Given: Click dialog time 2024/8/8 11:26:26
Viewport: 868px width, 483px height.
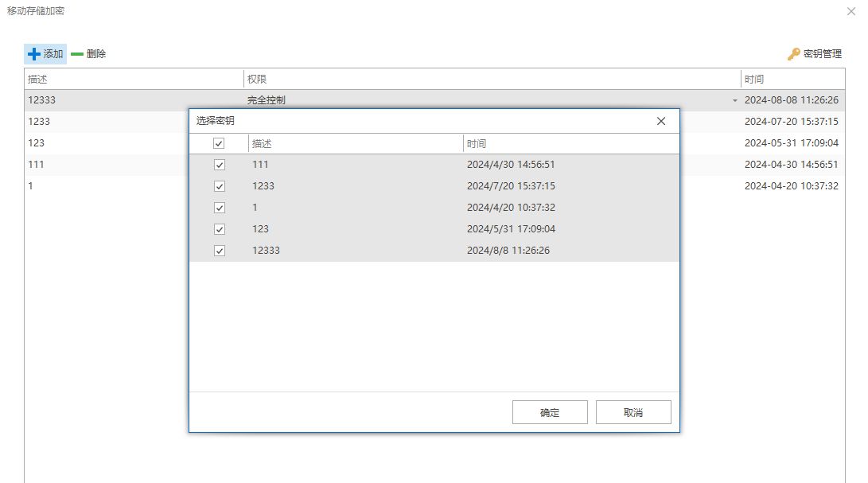Looking at the screenshot, I should tap(508, 251).
